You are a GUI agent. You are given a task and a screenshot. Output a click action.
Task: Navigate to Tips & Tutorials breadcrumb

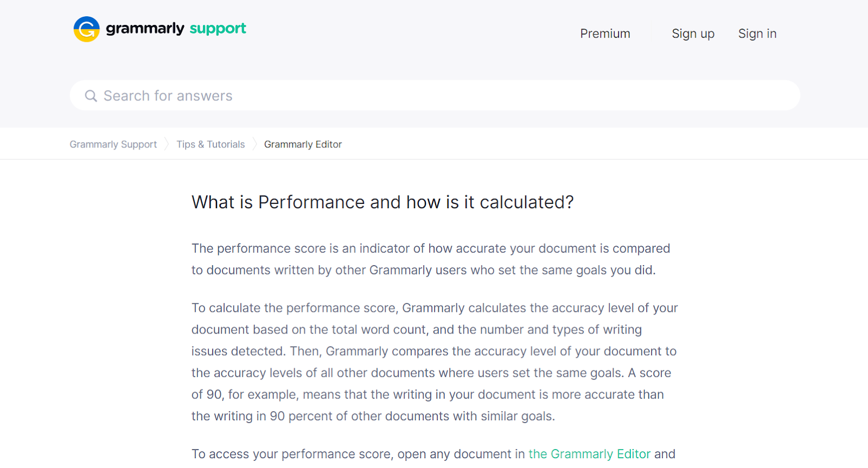(210, 144)
